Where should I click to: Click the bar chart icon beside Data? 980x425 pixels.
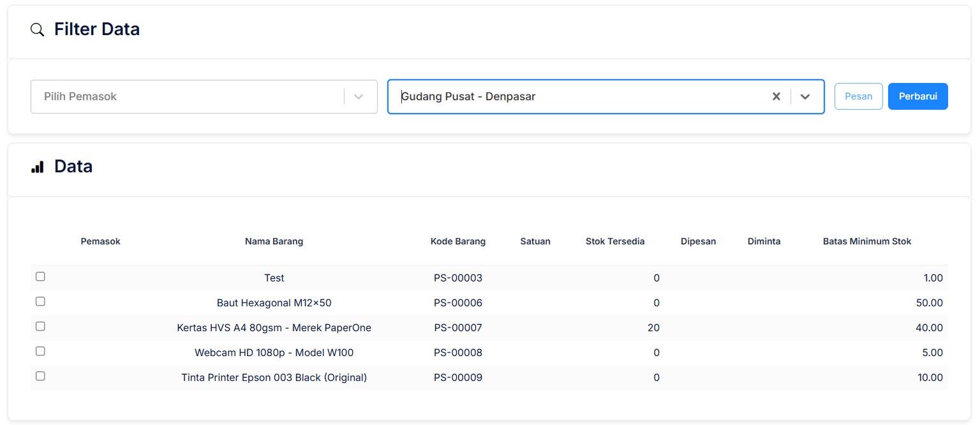(x=38, y=167)
